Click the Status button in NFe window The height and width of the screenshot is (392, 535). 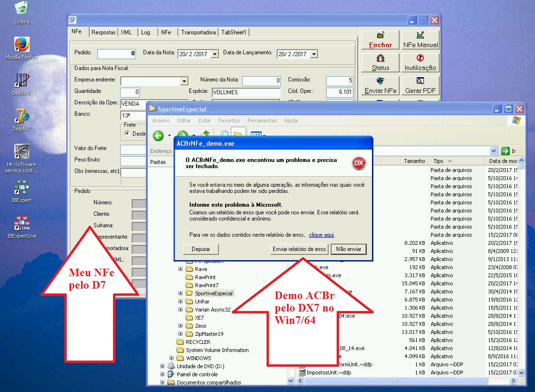380,63
